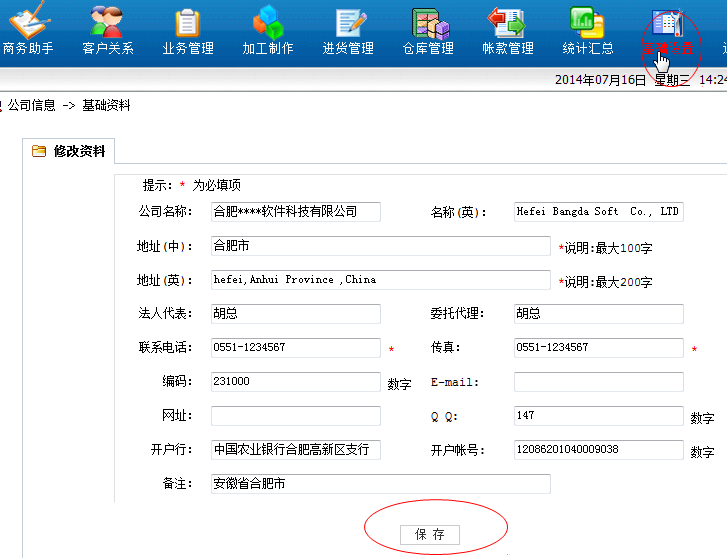Click the empty E-mail field
The image size is (727, 558).
(x=599, y=382)
